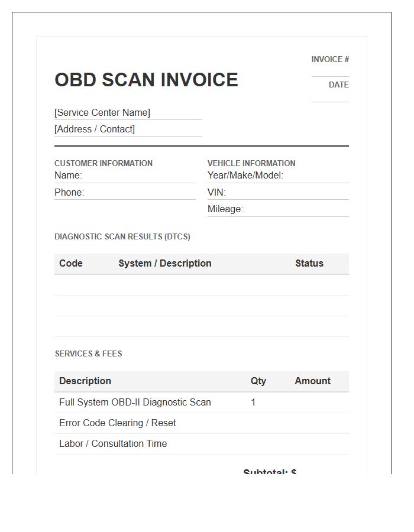Click the quantity 1 for diagnostic scan
Screen dimensions: 414x532
[253, 403]
